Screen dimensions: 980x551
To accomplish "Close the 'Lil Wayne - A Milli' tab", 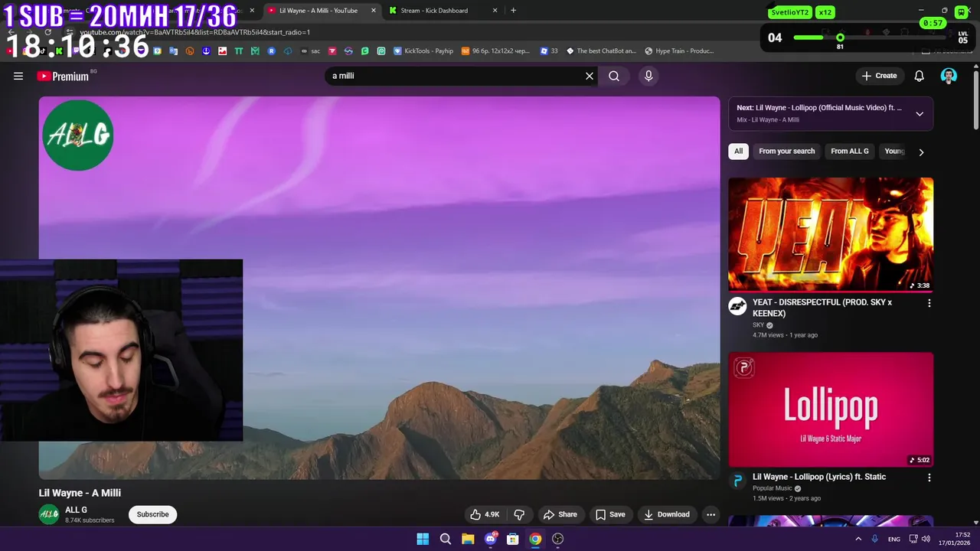I will [x=374, y=11].
